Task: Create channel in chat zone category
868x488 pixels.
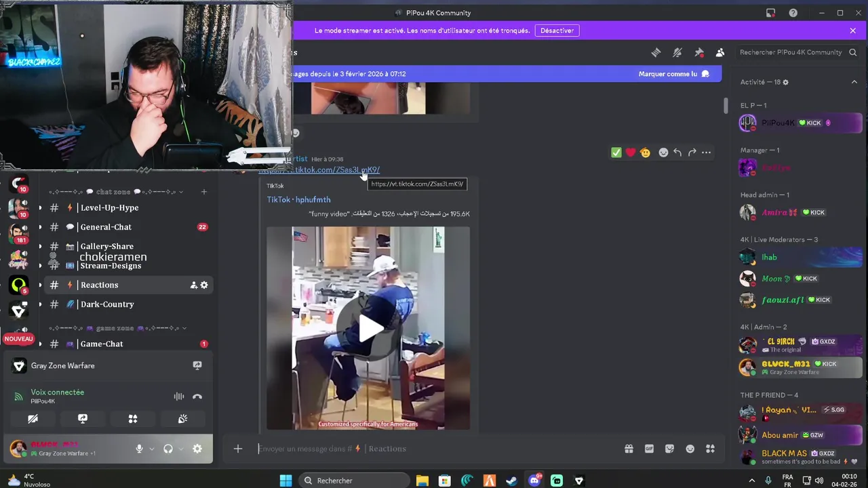Action: pos(203,192)
